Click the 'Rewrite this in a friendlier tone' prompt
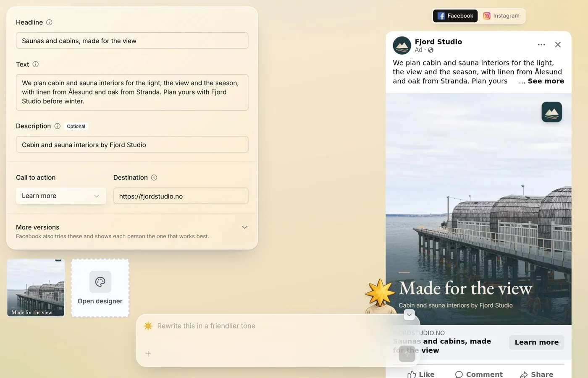This screenshot has width=588, height=378. (x=206, y=326)
